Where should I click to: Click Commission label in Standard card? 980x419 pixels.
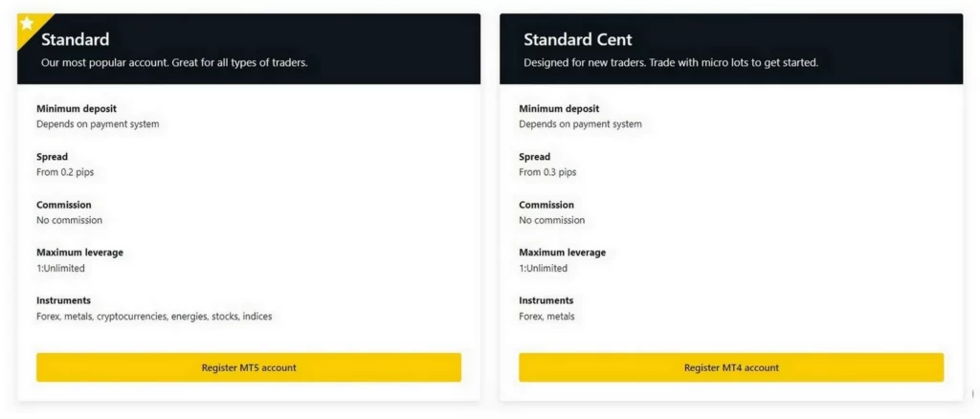point(63,205)
